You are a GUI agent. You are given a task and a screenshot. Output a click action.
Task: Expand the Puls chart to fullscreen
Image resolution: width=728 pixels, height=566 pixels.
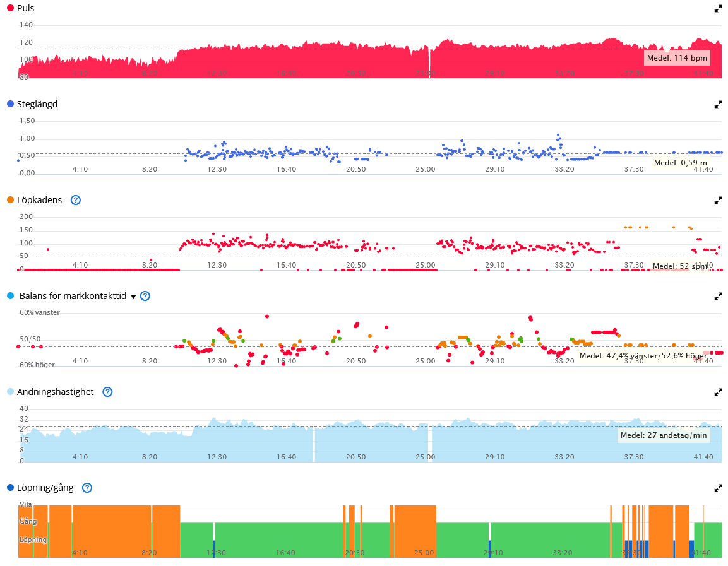(719, 9)
